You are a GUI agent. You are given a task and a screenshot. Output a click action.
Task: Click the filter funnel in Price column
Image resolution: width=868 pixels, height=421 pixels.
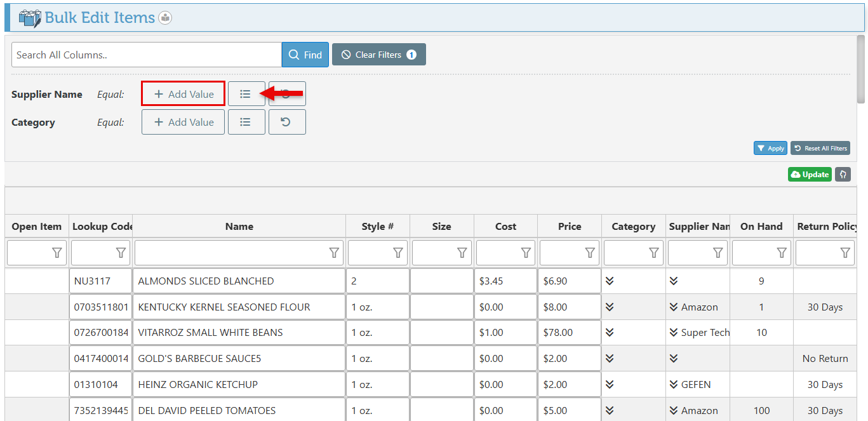tap(590, 253)
